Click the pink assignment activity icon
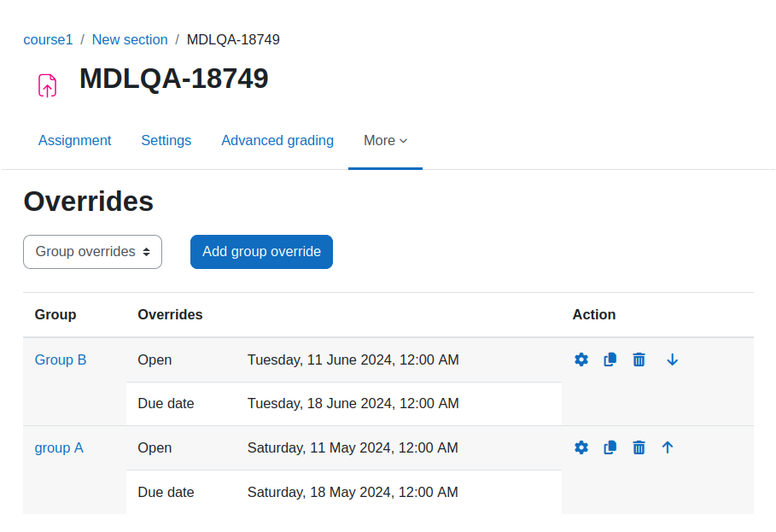 (x=48, y=85)
